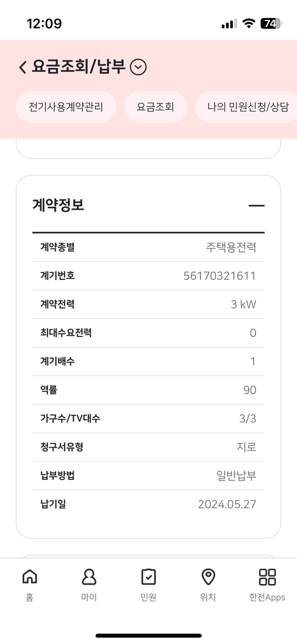This screenshot has height=644, width=297.
Task: Open the 마이 profile icon
Action: pos(89,577)
